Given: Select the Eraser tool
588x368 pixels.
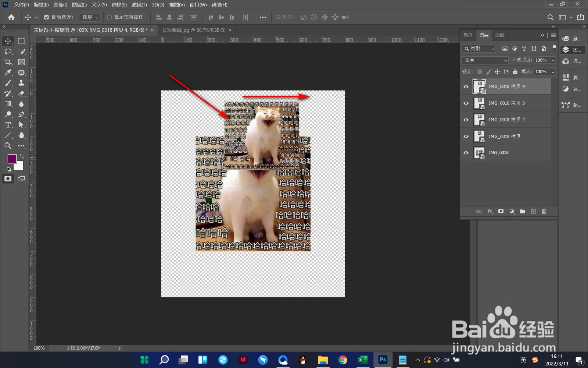Looking at the screenshot, I should tap(22, 93).
